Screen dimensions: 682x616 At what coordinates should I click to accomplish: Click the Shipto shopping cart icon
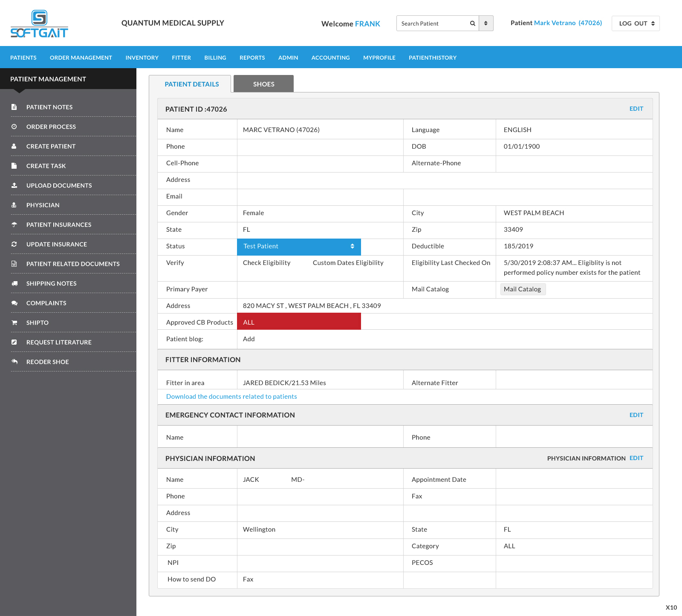pyautogui.click(x=14, y=323)
